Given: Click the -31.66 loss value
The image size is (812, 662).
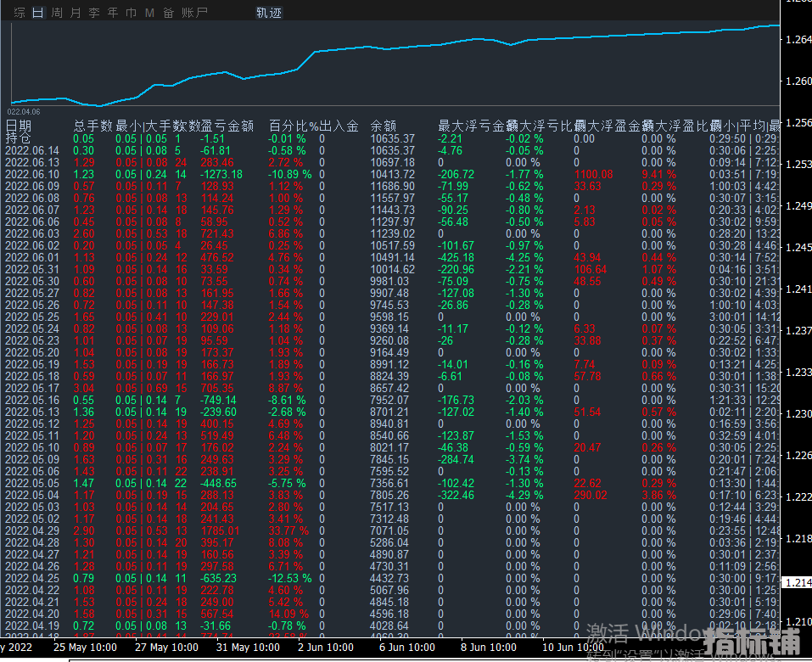Looking at the screenshot, I should [x=216, y=626].
